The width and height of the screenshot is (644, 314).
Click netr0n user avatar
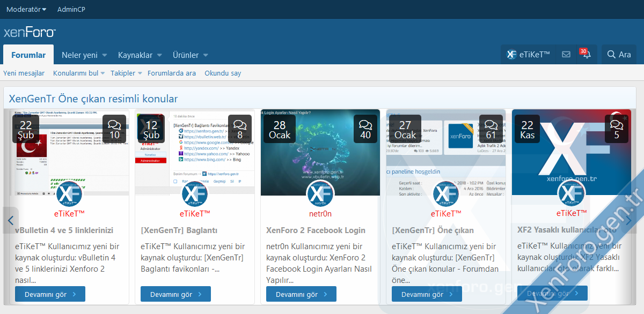coord(320,193)
